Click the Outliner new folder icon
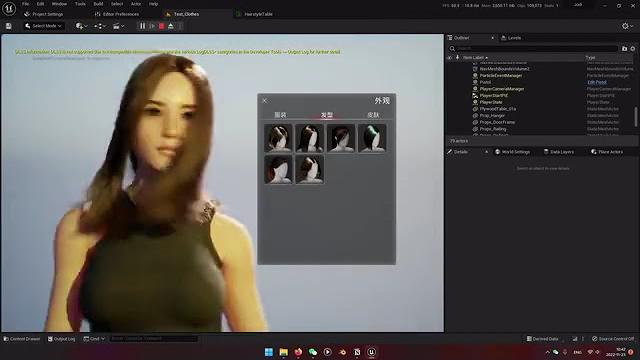Screen dimensions: 640x360 click(624, 49)
